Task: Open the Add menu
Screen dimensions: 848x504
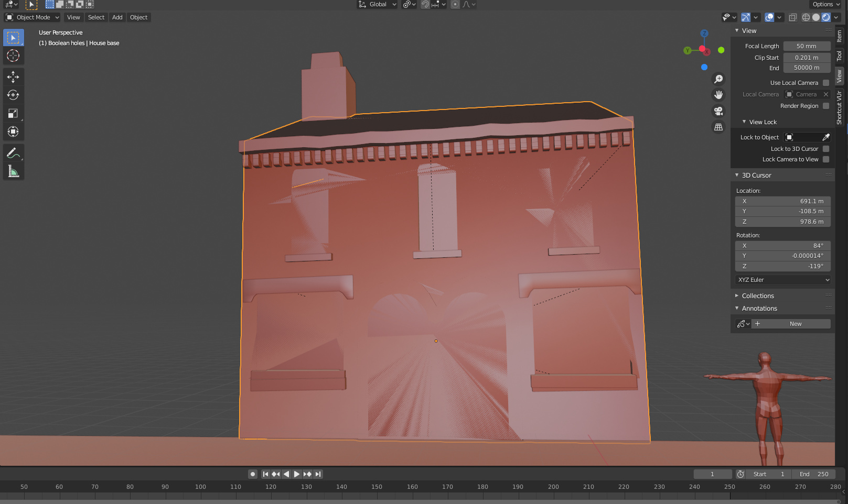Action: [x=117, y=17]
